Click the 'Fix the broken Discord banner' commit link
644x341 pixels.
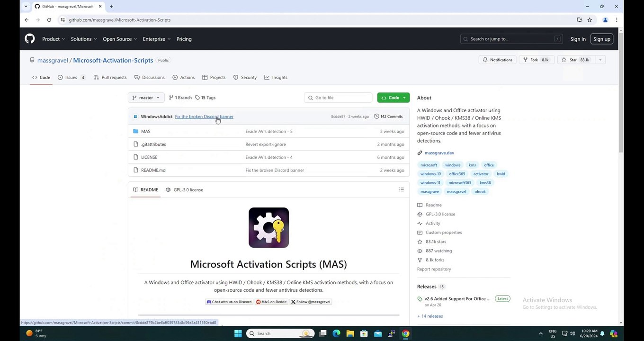204,117
